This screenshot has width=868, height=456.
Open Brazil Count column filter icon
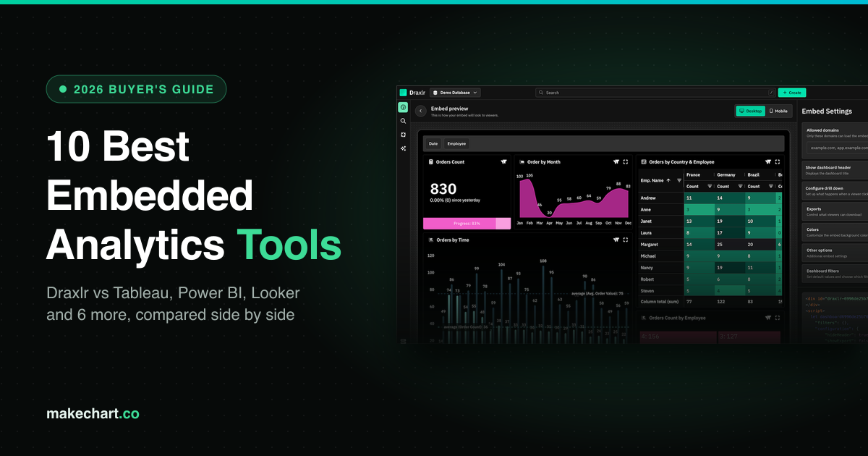(x=771, y=186)
